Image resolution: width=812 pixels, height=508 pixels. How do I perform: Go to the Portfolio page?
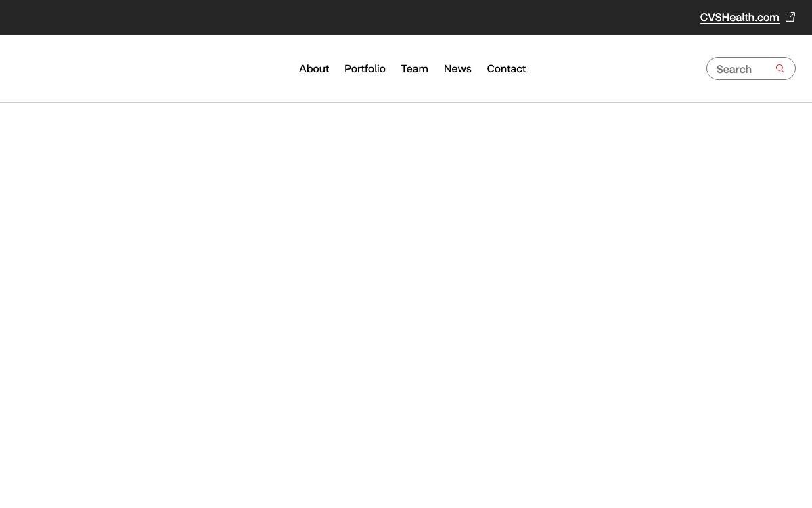click(365, 69)
